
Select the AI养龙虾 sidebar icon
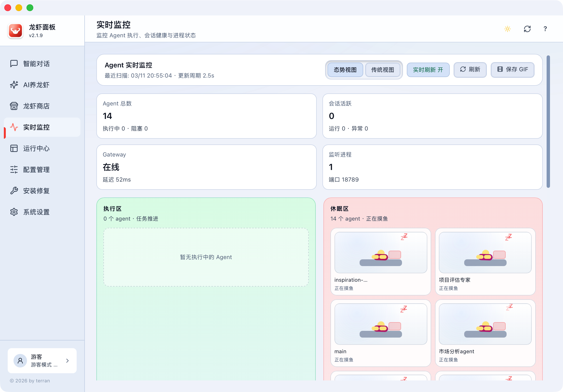14,85
